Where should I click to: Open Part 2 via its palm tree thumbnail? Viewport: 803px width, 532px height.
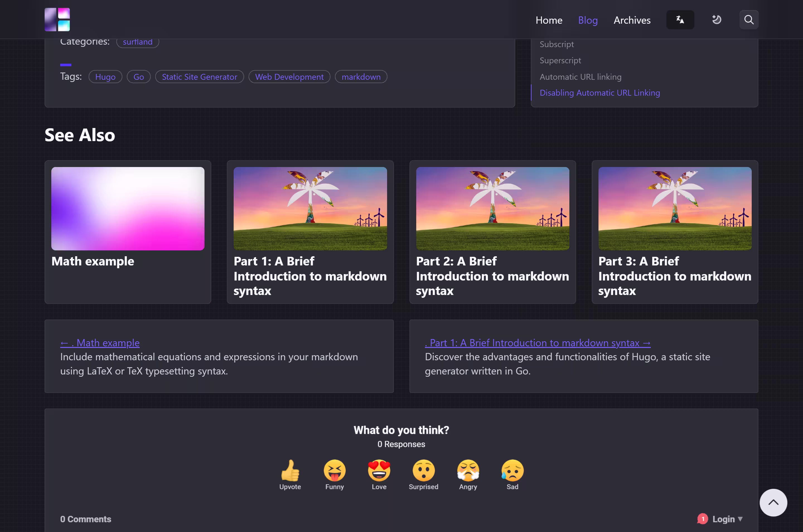tap(493, 208)
